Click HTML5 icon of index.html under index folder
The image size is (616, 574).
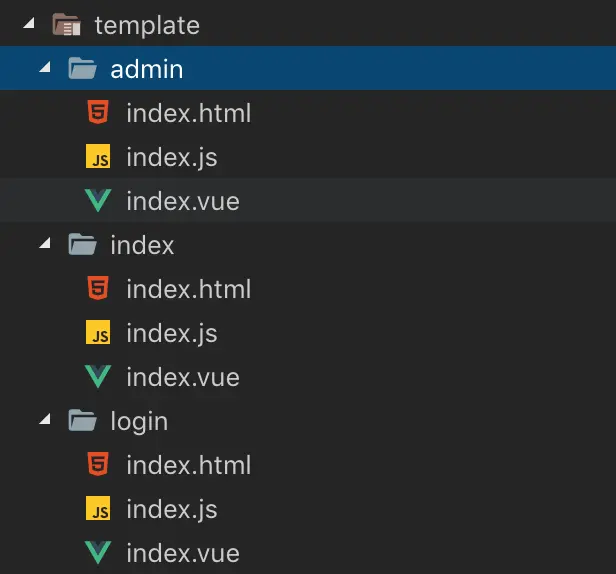tap(98, 289)
